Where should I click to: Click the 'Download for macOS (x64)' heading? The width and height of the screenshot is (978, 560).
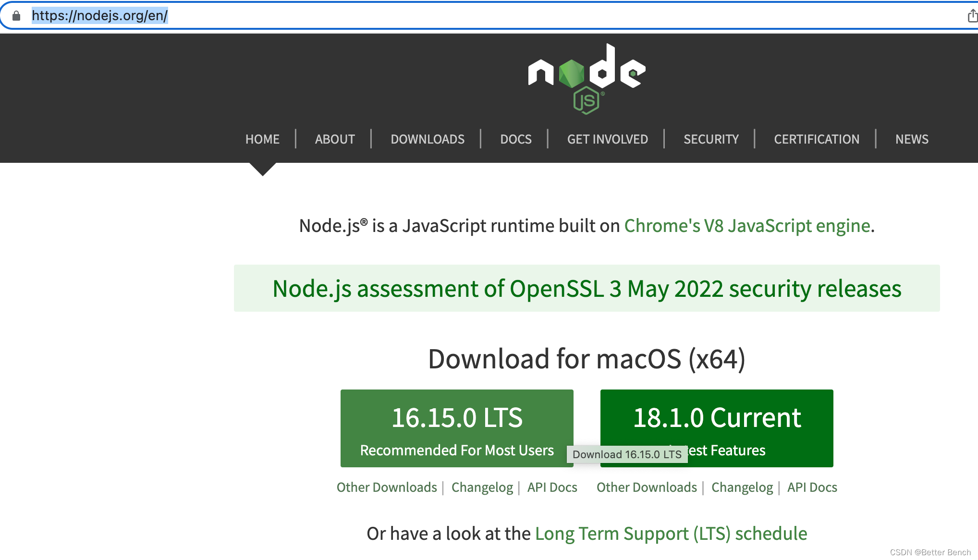[587, 359]
